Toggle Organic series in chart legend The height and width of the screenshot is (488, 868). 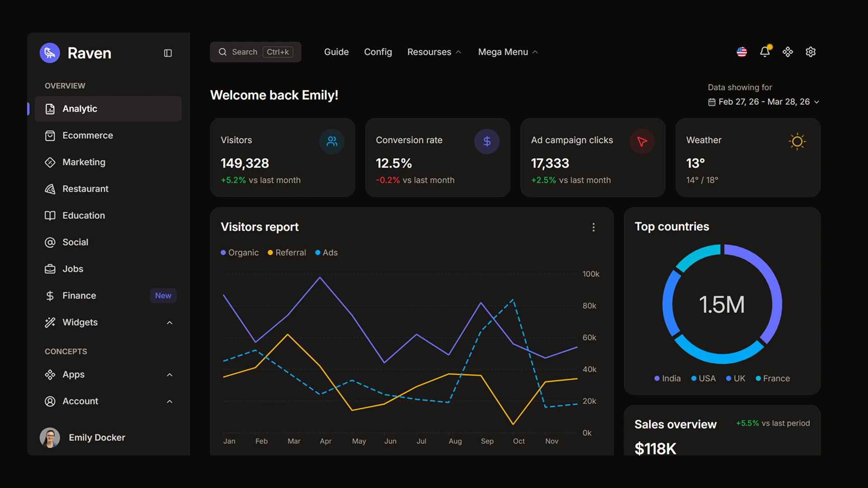tap(240, 253)
